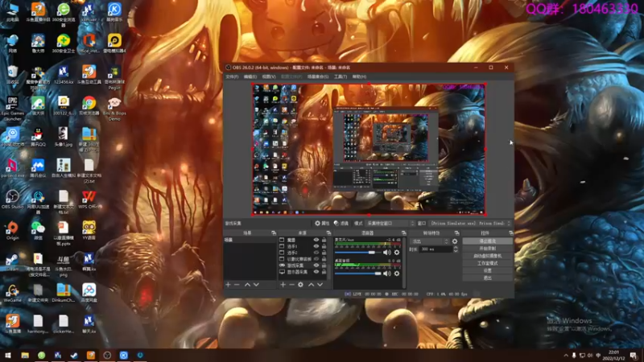Add a new scene with the plus icon
Viewport: 644px width, 362px height.
tap(228, 285)
